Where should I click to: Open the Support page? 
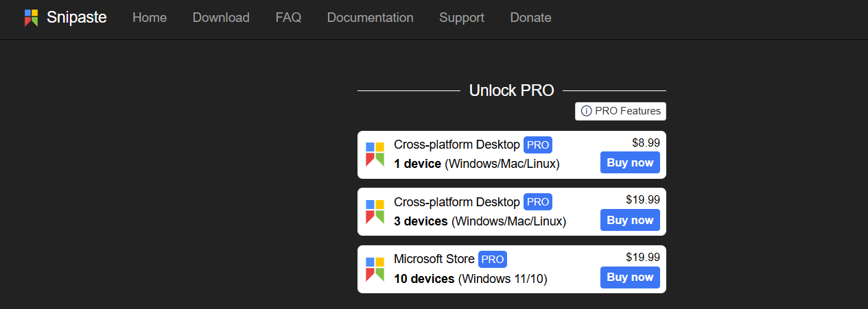[462, 18]
